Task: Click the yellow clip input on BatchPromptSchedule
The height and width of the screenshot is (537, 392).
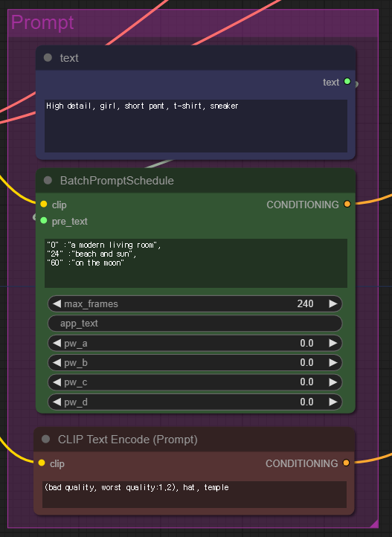Action: (43, 205)
